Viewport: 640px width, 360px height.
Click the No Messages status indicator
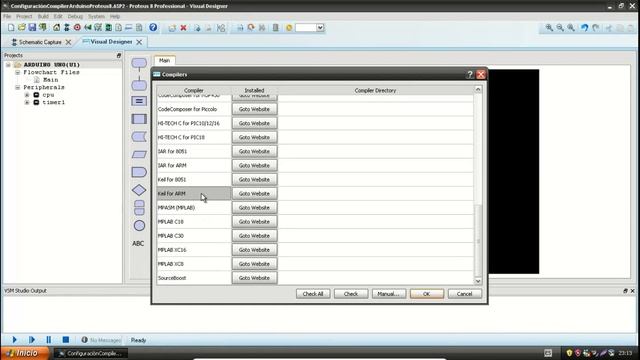pyautogui.click(x=101, y=340)
